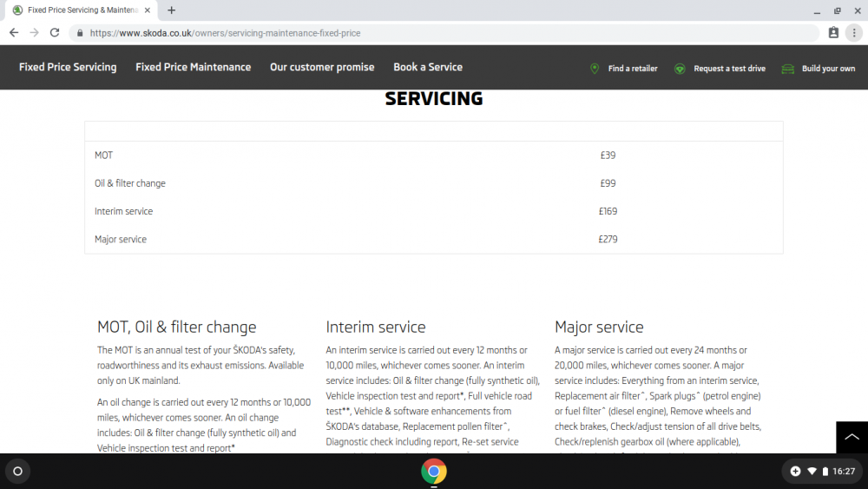This screenshot has width=868, height=489.
Task: Reload the page with the refresh icon
Action: coord(54,33)
